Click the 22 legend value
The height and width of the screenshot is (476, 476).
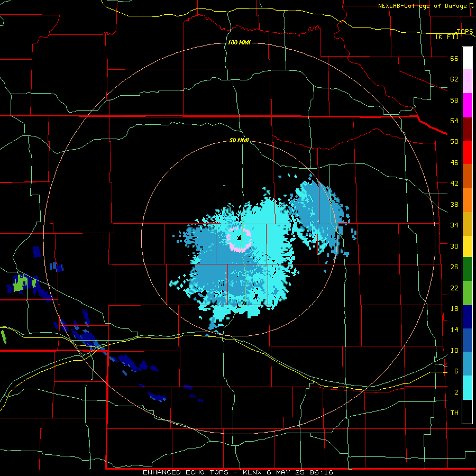454,288
